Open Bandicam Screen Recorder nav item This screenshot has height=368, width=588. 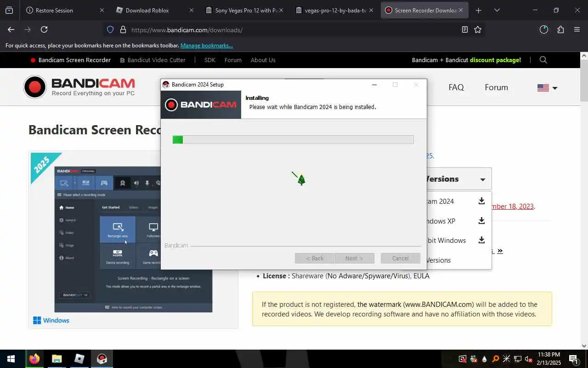(x=70, y=60)
